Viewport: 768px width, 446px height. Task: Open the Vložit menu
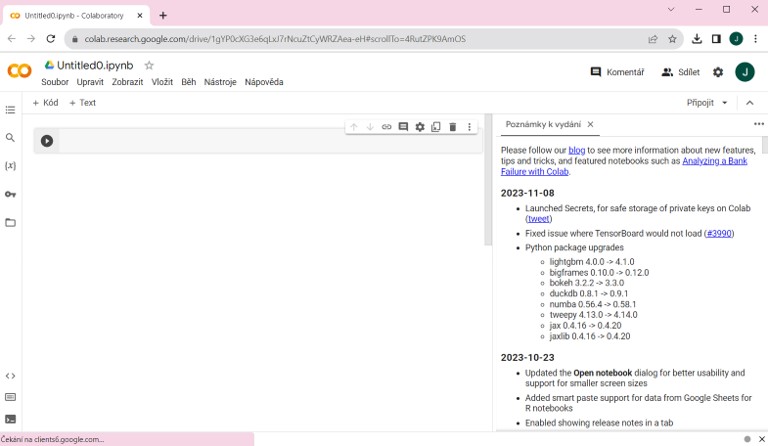click(162, 82)
